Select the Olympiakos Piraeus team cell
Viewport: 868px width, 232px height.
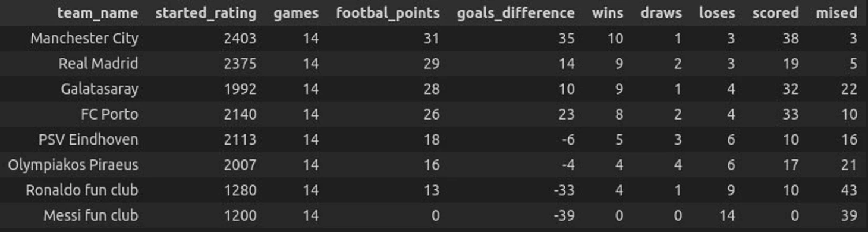pos(73,165)
